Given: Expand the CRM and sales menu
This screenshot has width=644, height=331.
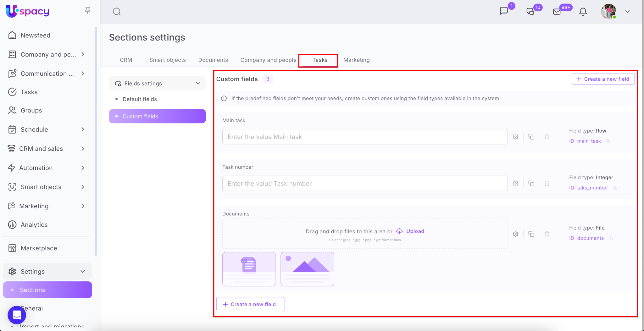Looking at the screenshot, I should point(83,149).
